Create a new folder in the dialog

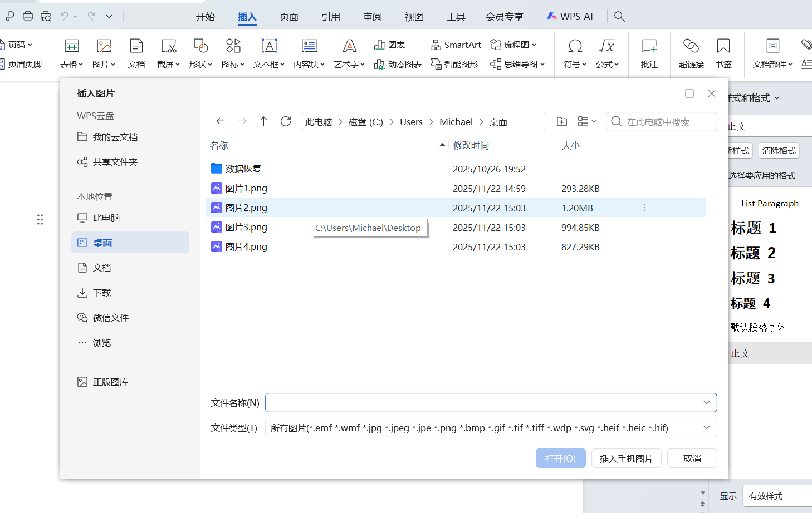(562, 121)
